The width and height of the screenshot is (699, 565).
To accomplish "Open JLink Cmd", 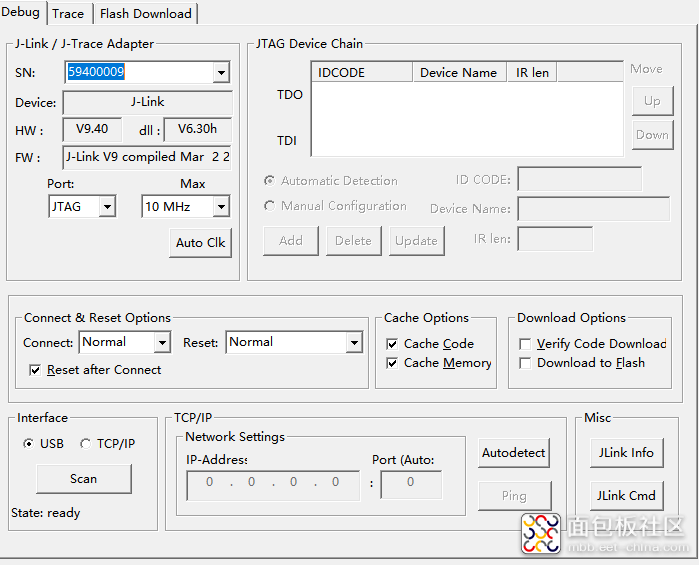I will [626, 496].
